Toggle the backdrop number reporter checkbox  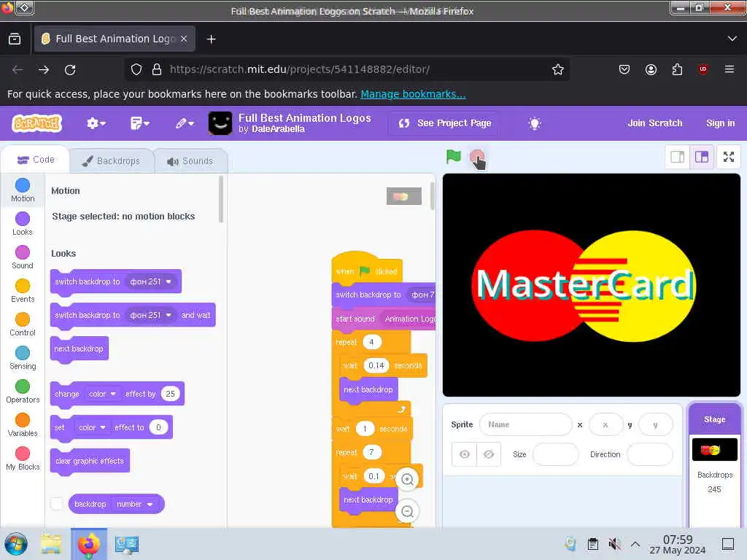click(x=57, y=504)
